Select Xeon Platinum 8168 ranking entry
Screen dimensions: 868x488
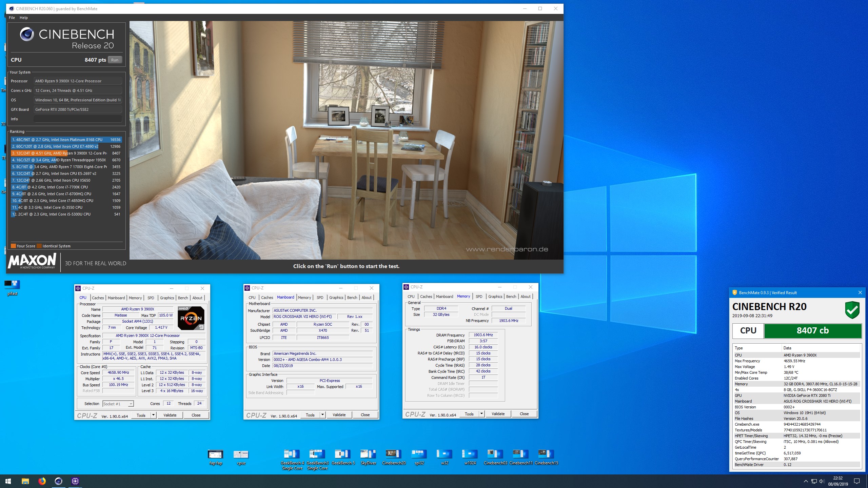pos(66,140)
